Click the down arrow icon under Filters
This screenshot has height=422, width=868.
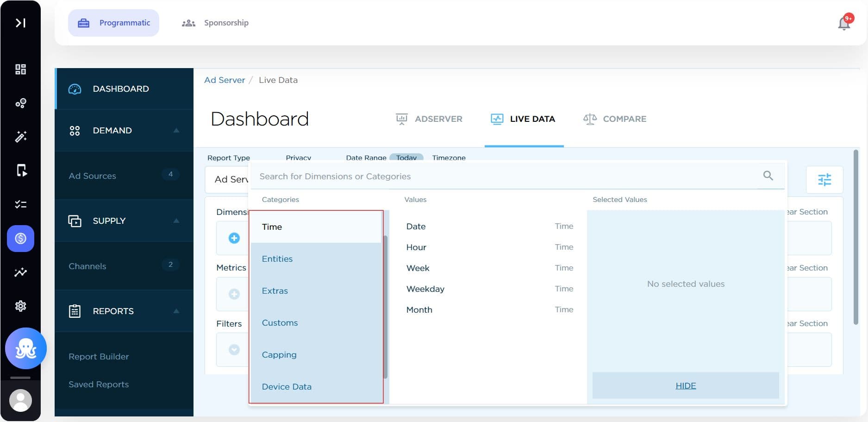pyautogui.click(x=234, y=350)
